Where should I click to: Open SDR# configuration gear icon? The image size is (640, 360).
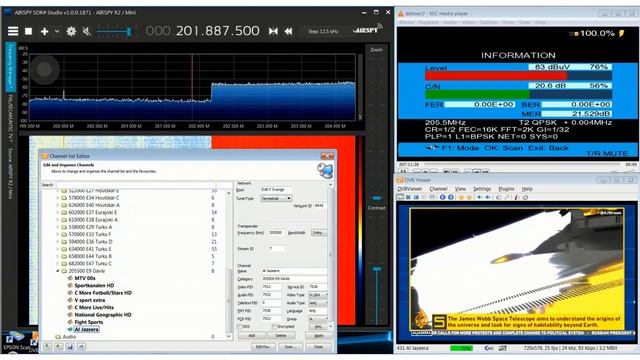(71, 31)
